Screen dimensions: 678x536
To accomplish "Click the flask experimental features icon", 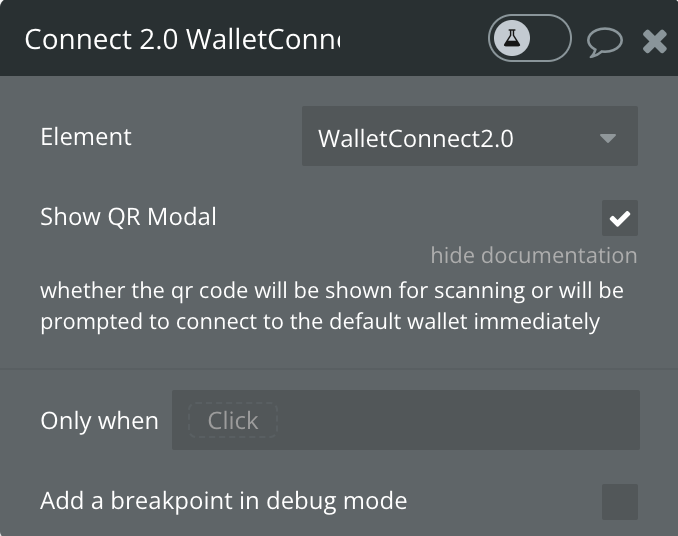I will (x=512, y=38).
